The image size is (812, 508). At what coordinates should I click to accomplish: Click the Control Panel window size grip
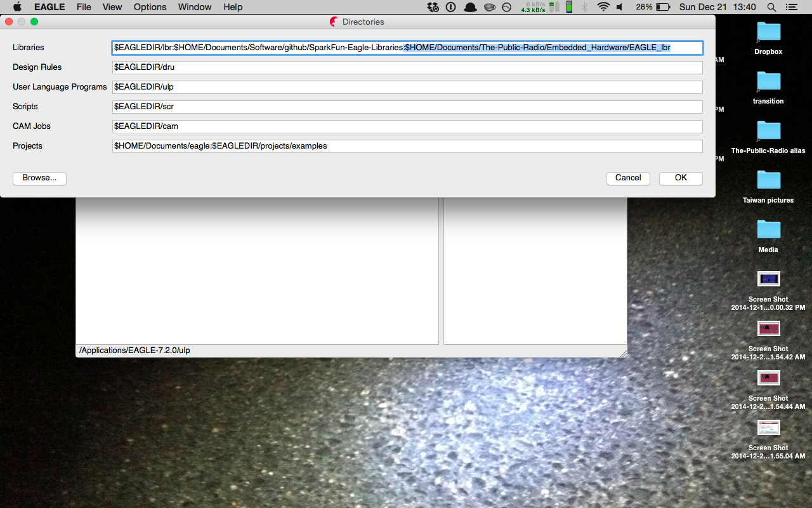(x=623, y=353)
